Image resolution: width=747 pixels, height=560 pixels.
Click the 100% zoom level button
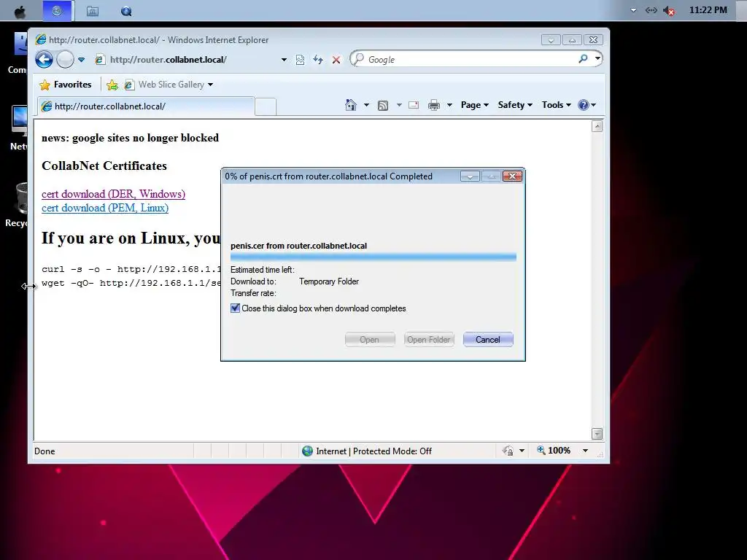(554, 451)
